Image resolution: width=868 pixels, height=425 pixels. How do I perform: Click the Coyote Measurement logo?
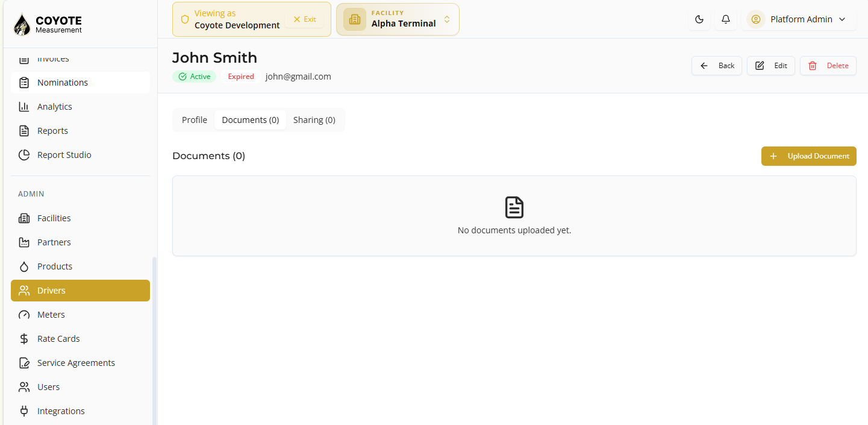(48, 24)
